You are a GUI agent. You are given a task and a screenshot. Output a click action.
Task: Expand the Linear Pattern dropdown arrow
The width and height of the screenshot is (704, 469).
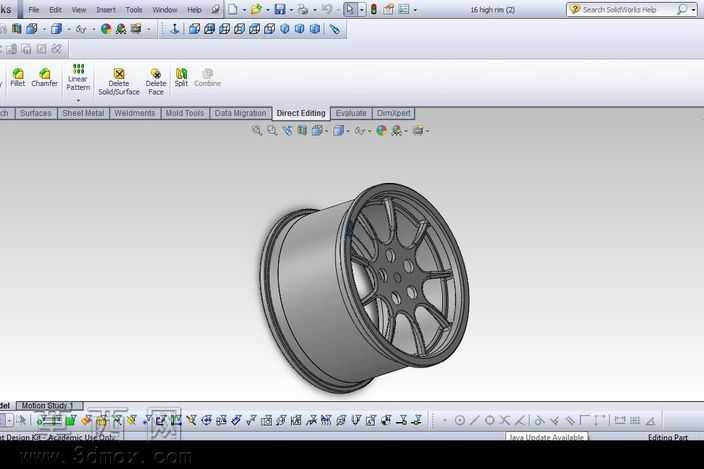pyautogui.click(x=78, y=100)
